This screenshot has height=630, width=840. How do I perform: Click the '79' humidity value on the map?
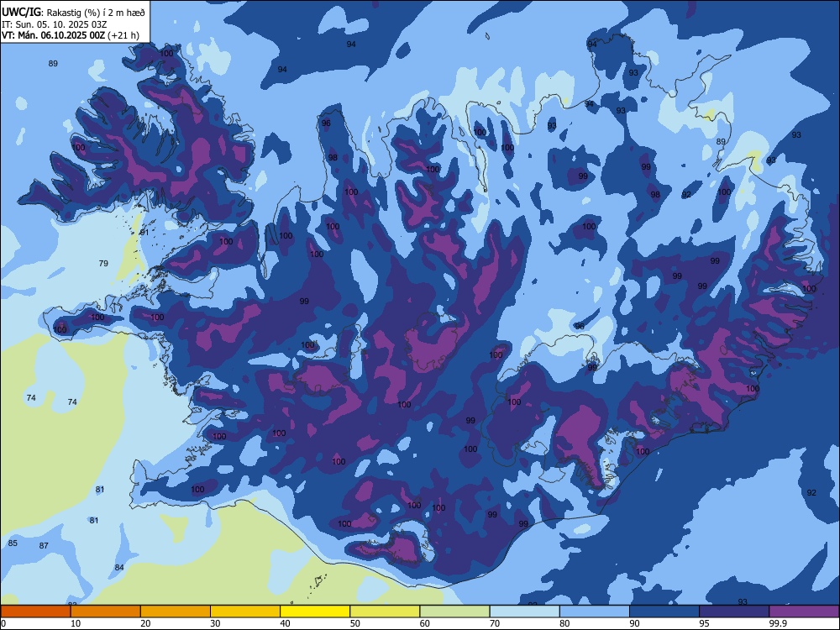(103, 263)
